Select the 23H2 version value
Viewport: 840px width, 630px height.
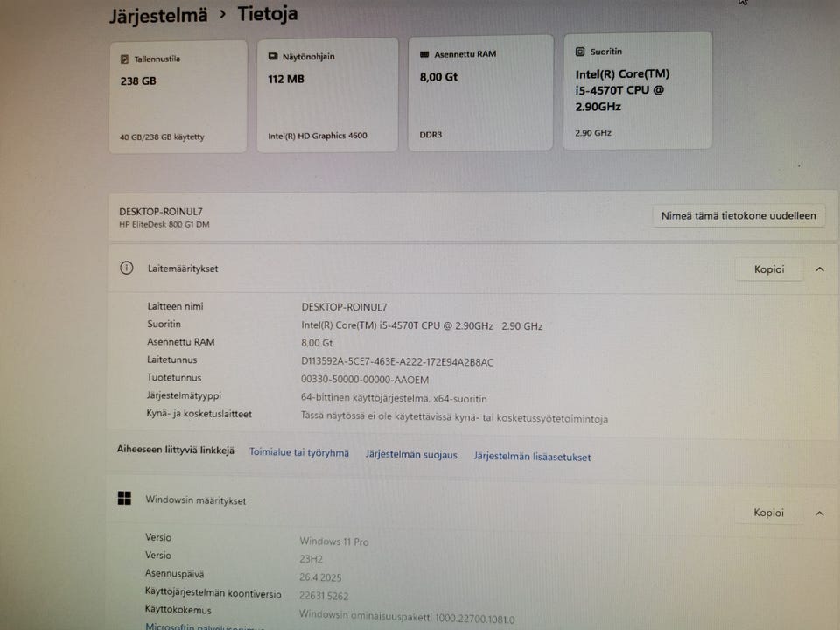point(311,559)
